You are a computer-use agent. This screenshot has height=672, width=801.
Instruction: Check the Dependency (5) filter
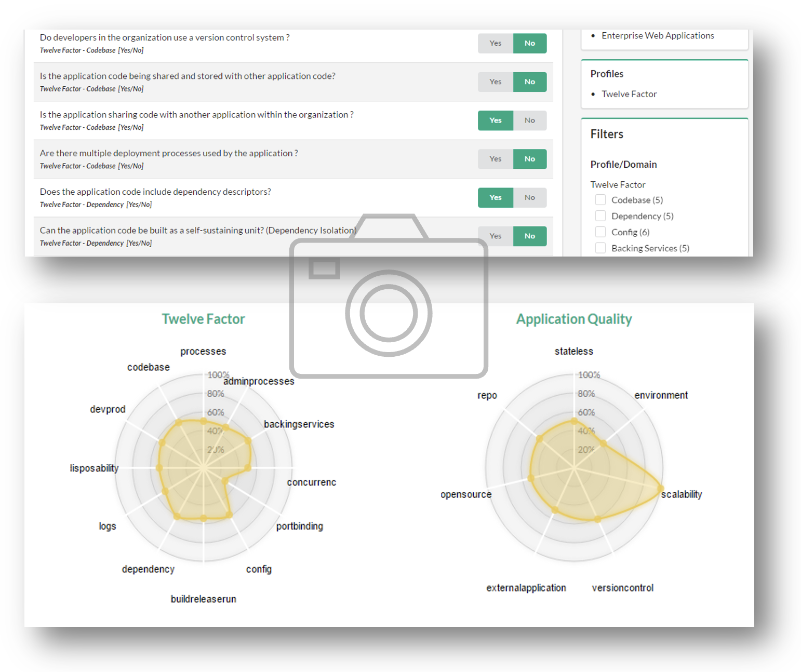click(600, 216)
